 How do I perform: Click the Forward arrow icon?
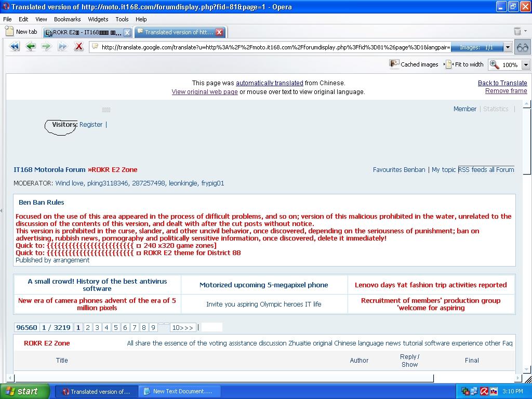(46, 46)
